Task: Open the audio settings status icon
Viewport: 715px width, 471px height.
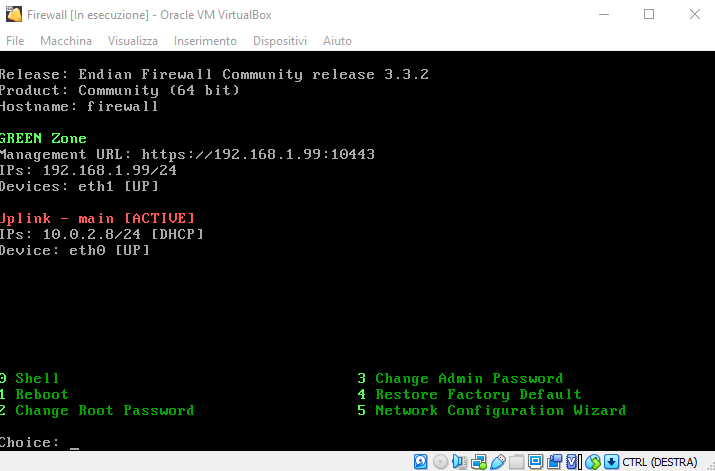Action: pos(459,462)
